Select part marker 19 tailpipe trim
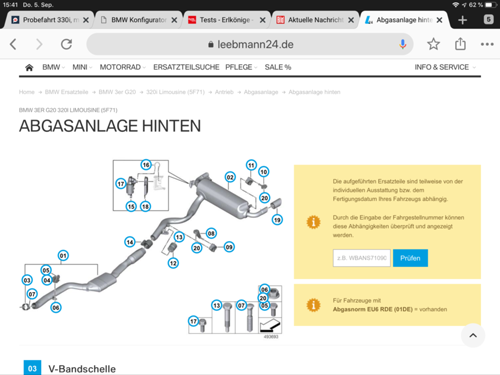Screen dimensions: 500x375 [x=277, y=220]
